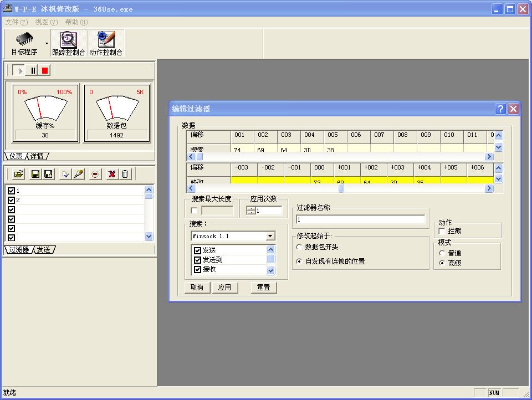Expand the dropdown arrow beside 目标程序
532x400 pixels.
coord(47,43)
